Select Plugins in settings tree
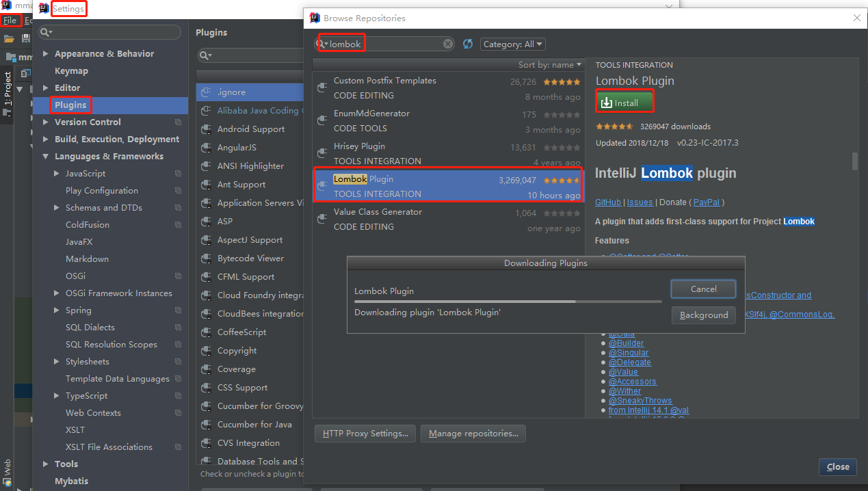868x491 pixels. click(70, 105)
